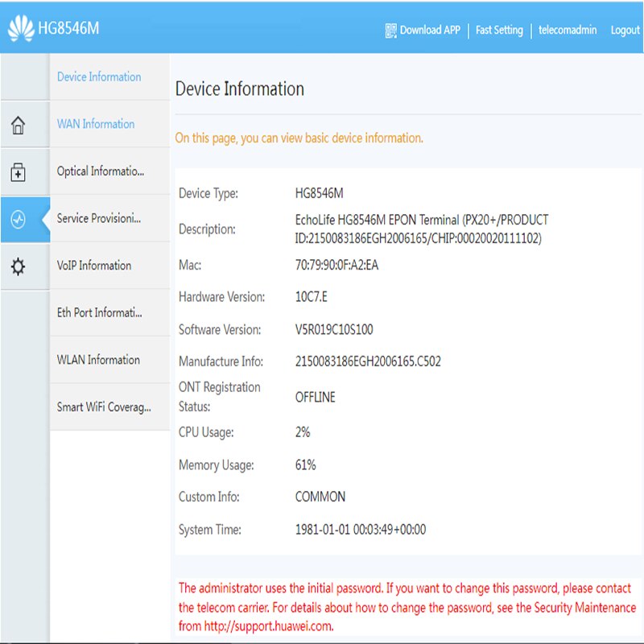Click the QR code icon beside Download APP

coord(390,31)
